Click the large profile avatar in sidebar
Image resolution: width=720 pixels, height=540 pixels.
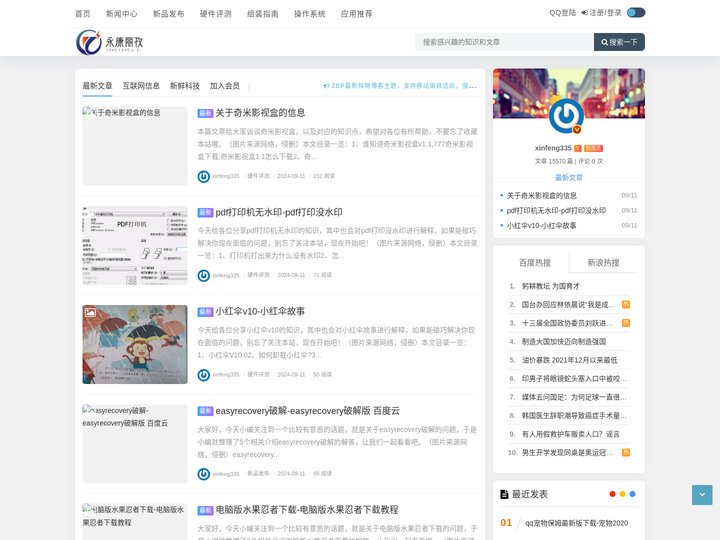click(566, 116)
